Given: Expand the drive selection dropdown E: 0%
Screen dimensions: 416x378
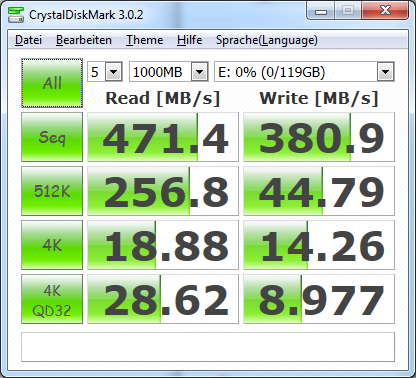Looking at the screenshot, I should click(x=386, y=72).
